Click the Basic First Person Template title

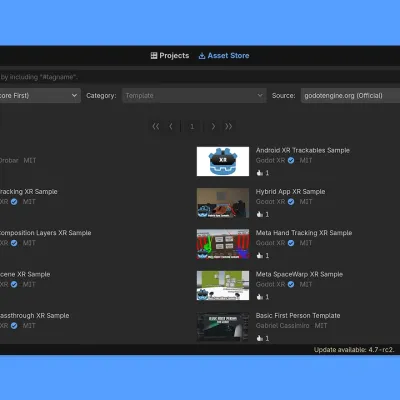pyautogui.click(x=298, y=316)
